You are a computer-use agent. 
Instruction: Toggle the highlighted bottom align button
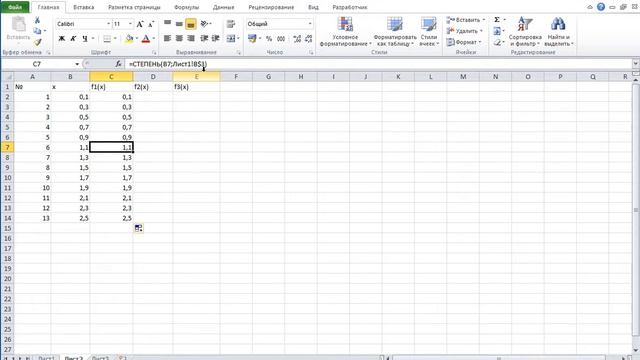click(191, 24)
